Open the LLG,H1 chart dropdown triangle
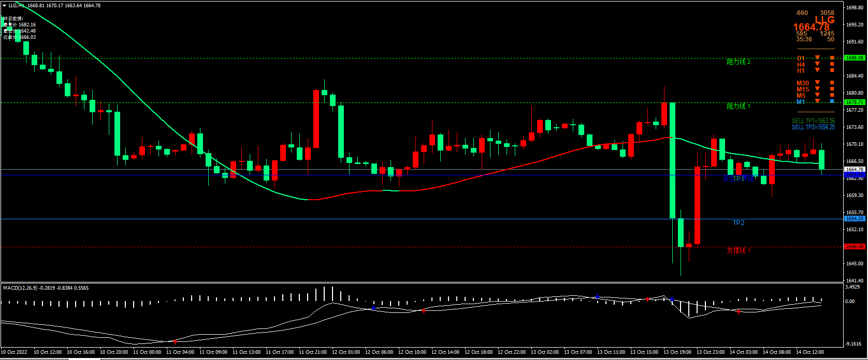The width and height of the screenshot is (868, 360). click(5, 6)
